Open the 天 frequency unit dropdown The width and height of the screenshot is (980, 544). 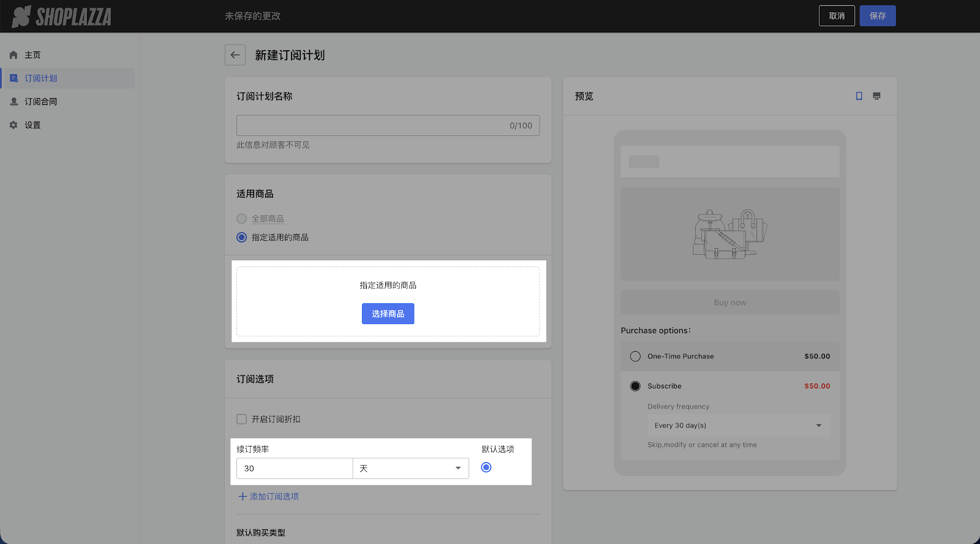point(410,469)
